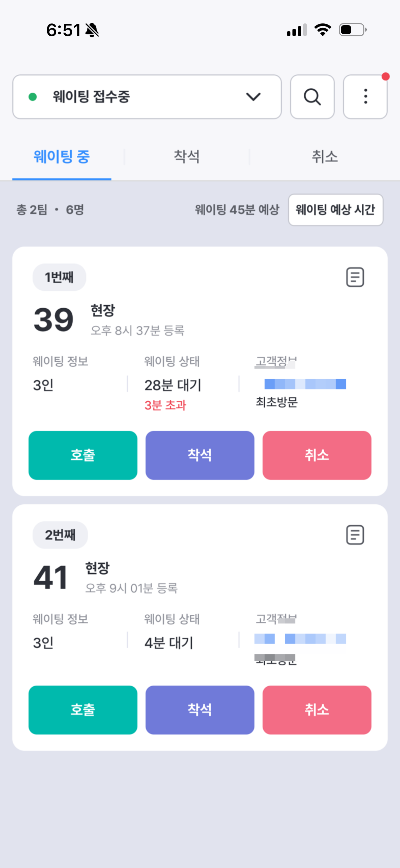Viewport: 400px width, 868px height.
Task: Click the green status dot in dropdown
Action: pos(33,97)
